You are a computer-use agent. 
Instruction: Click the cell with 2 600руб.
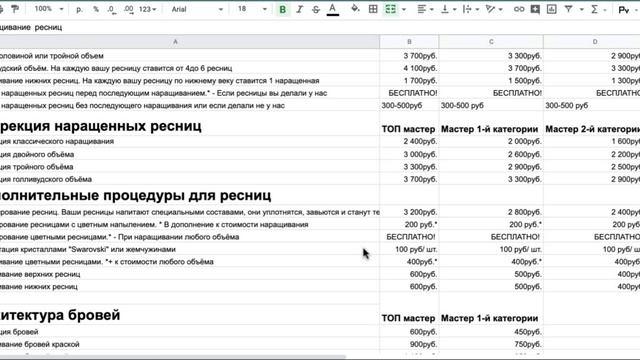(x=491, y=154)
